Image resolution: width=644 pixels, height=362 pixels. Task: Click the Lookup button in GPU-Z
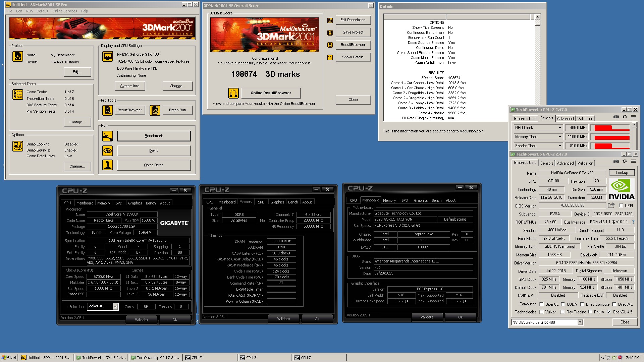pyautogui.click(x=622, y=173)
